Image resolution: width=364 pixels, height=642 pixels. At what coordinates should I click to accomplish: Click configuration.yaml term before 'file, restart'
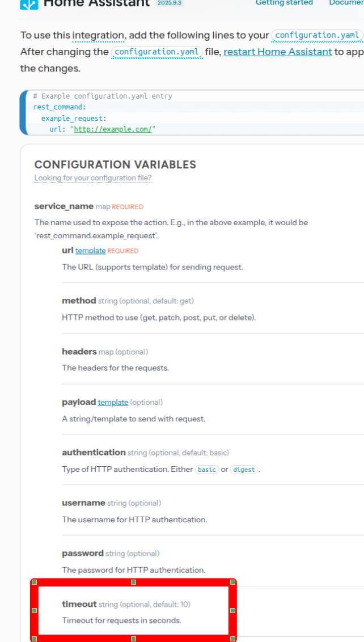156,52
